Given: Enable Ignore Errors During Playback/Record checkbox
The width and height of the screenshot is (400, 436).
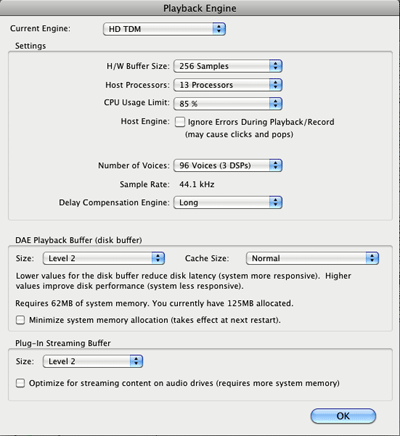Looking at the screenshot, I should click(x=180, y=122).
